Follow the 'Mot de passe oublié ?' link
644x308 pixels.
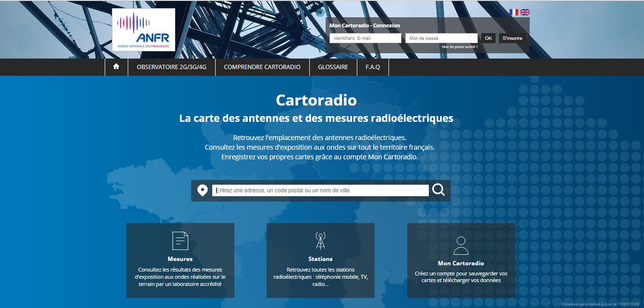(x=460, y=47)
